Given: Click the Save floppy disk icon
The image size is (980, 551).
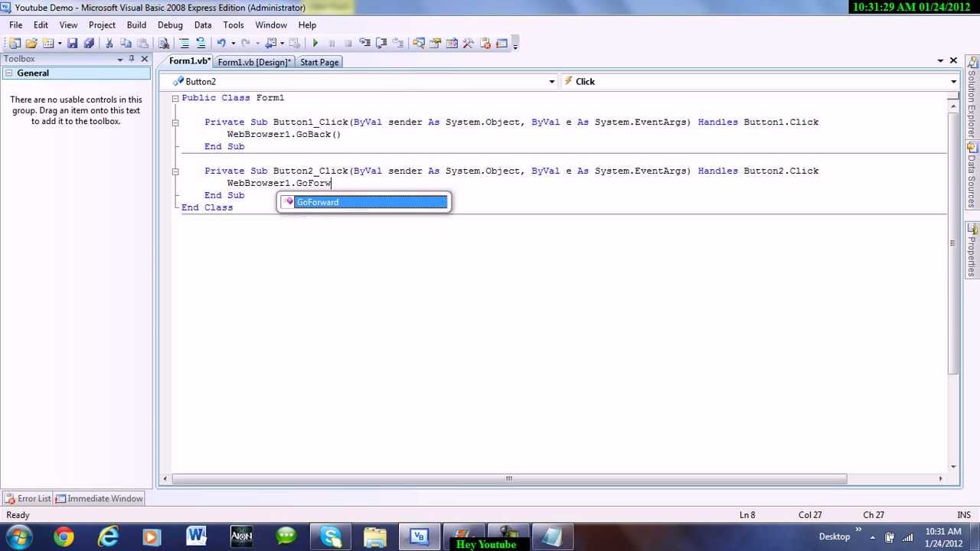Looking at the screenshot, I should tap(72, 44).
